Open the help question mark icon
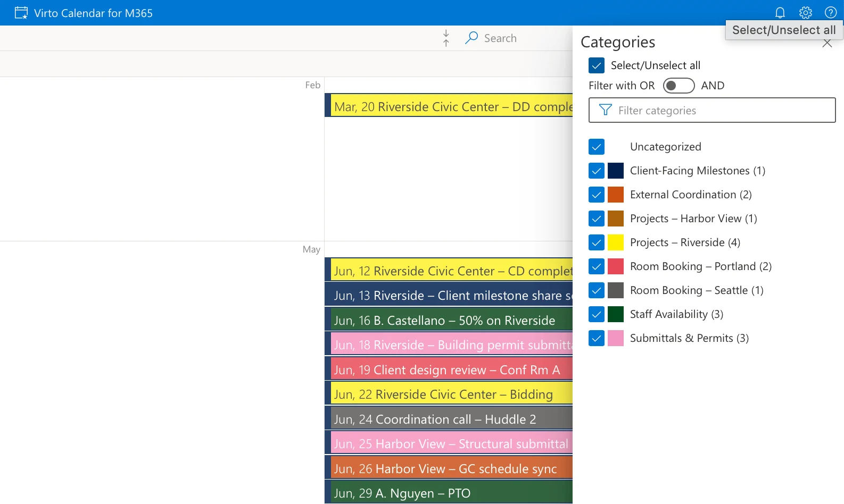Screen dimensions: 844x504 (x=831, y=13)
